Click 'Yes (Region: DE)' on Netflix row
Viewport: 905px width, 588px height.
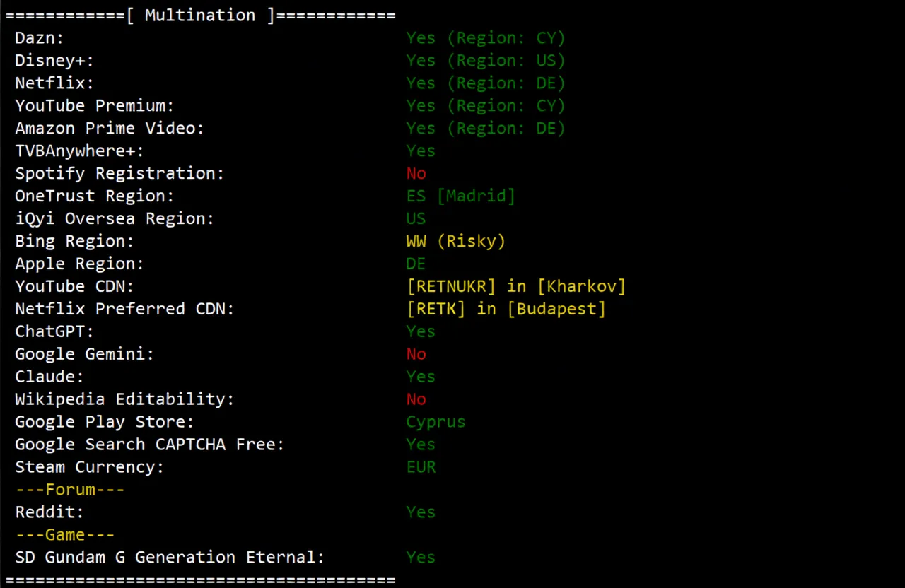coord(486,83)
